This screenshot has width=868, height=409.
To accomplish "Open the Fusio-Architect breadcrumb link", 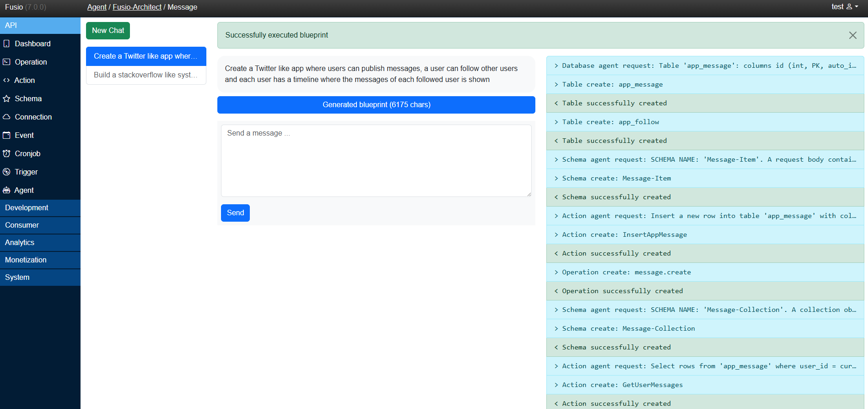I will (x=137, y=7).
